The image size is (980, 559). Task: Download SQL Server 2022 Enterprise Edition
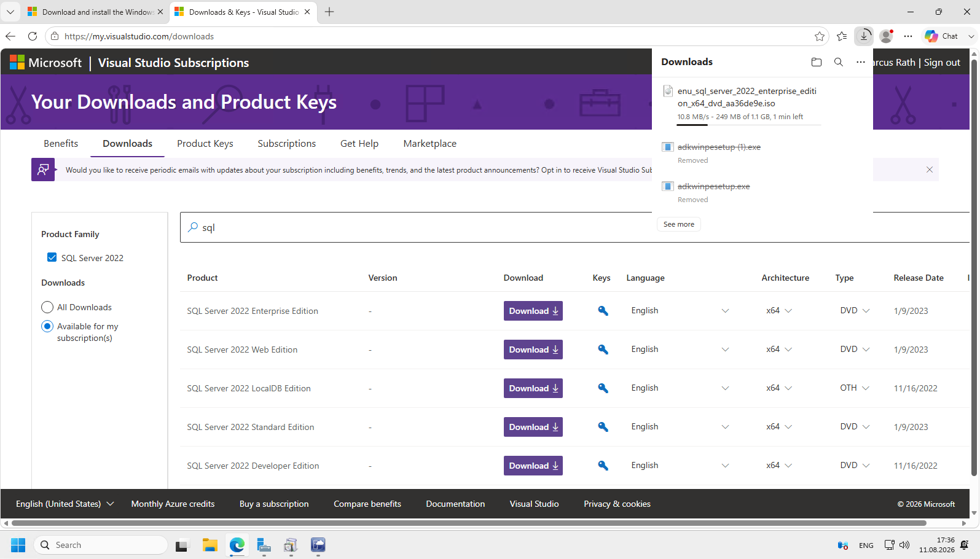533,311
